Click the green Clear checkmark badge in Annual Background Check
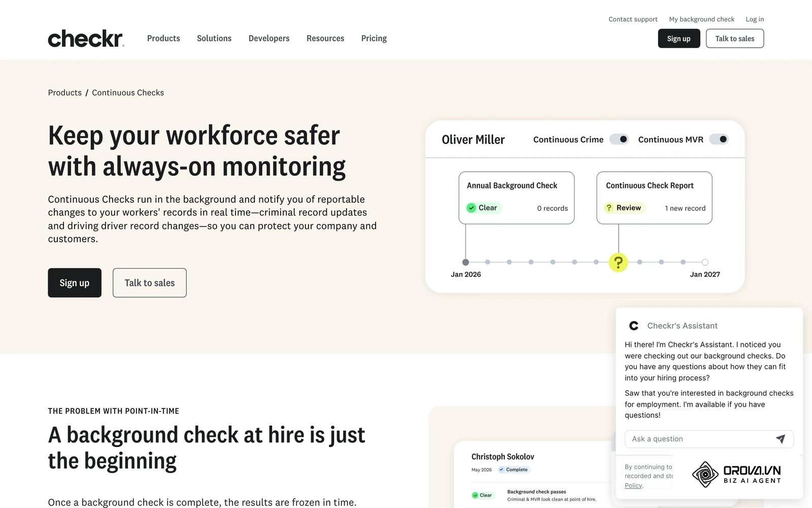 (x=484, y=208)
